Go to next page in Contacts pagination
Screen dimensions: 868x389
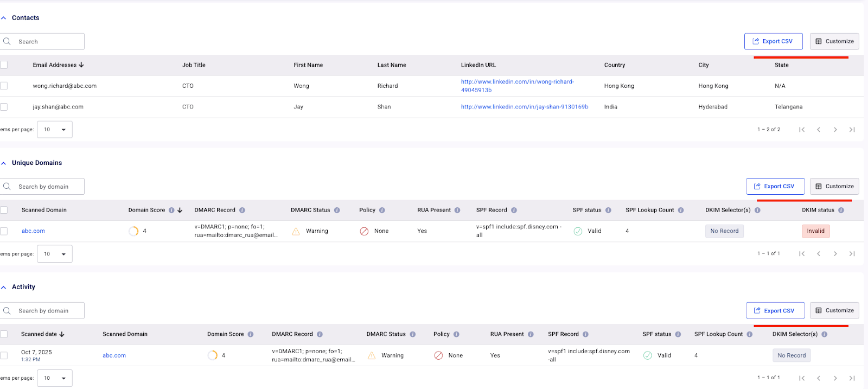tap(835, 130)
